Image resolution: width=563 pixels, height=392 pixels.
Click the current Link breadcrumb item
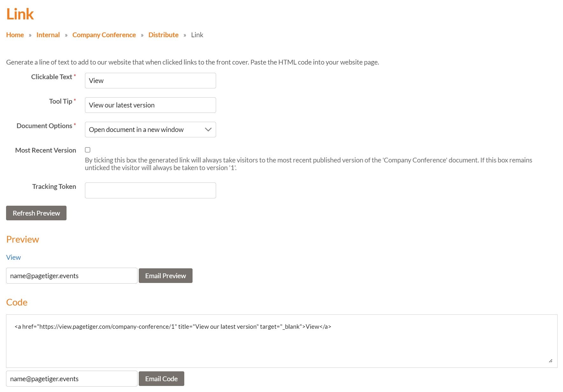coord(197,35)
